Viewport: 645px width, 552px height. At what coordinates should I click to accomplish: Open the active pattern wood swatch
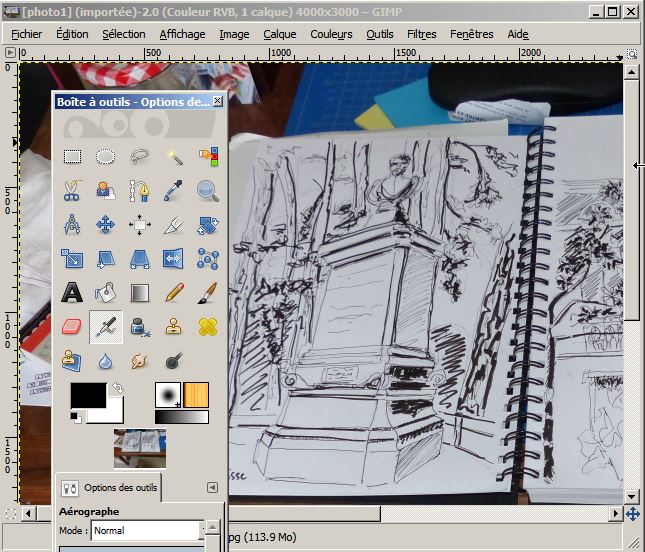[196, 395]
